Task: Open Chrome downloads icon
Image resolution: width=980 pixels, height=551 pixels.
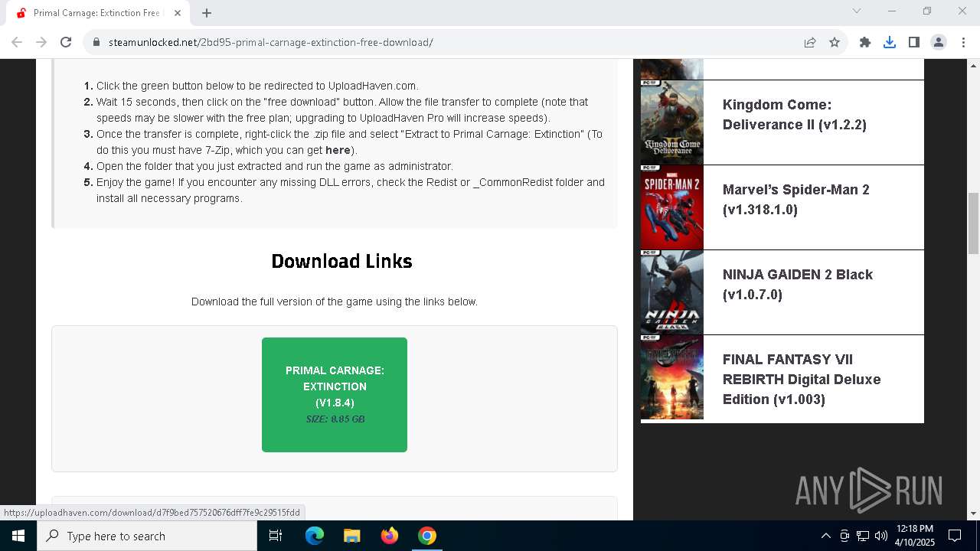Action: pyautogui.click(x=890, y=42)
